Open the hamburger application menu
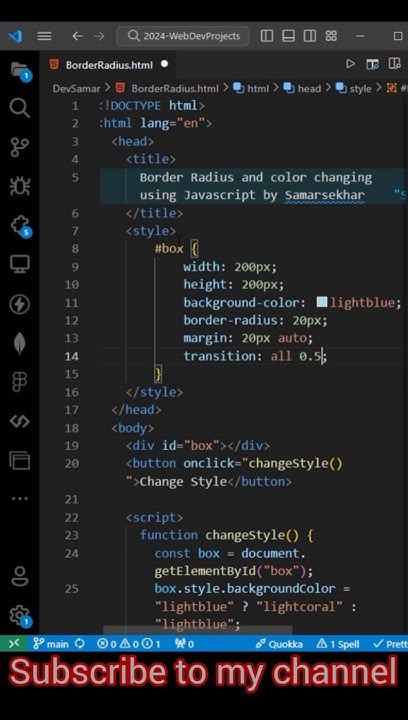Screen dimensions: 408x720 click(45, 36)
